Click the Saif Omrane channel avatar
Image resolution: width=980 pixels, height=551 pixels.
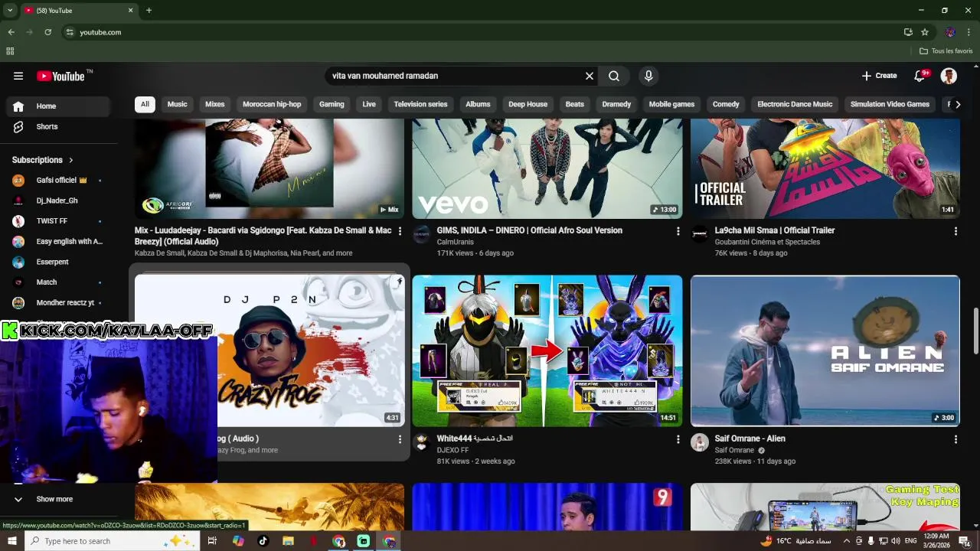pos(700,442)
